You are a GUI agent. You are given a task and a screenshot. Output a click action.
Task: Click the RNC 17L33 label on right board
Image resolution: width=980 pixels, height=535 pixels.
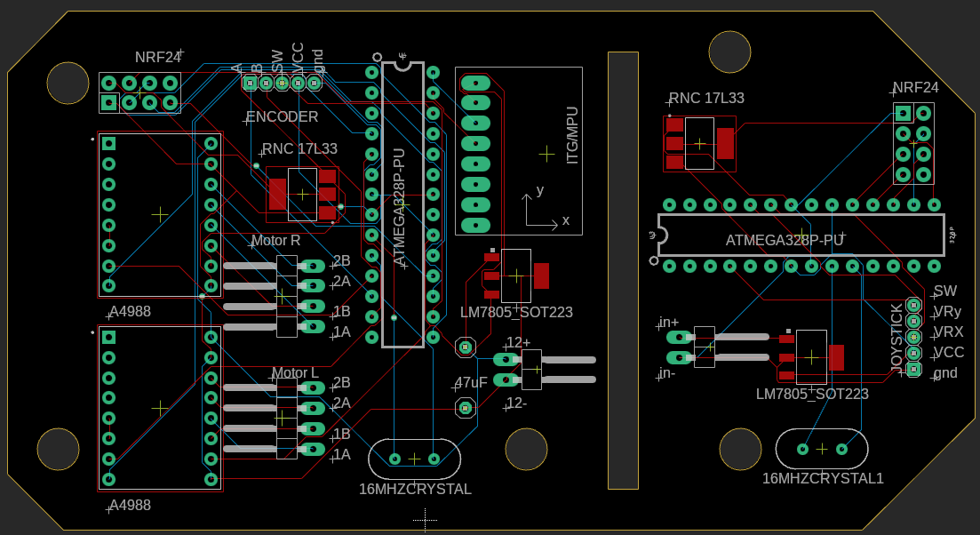click(706, 98)
